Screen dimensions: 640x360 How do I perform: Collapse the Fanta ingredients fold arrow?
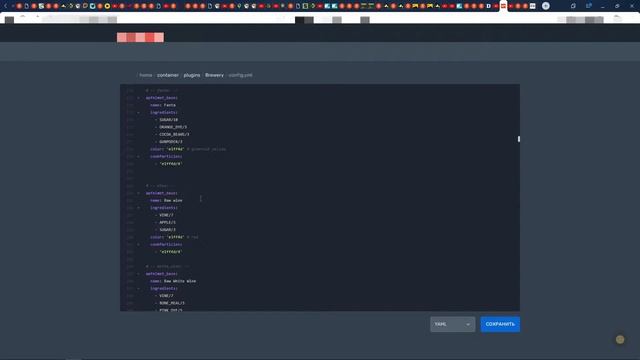pyautogui.click(x=138, y=113)
